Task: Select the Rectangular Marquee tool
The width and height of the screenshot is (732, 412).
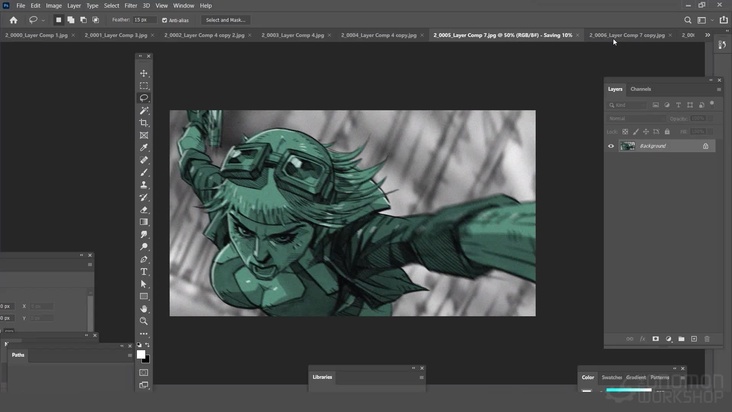Action: [x=144, y=86]
